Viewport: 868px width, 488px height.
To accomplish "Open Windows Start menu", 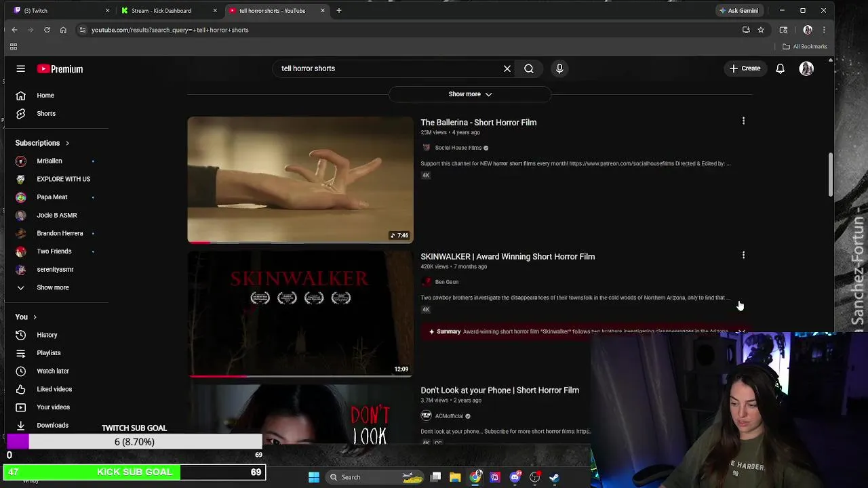I will coord(314,477).
